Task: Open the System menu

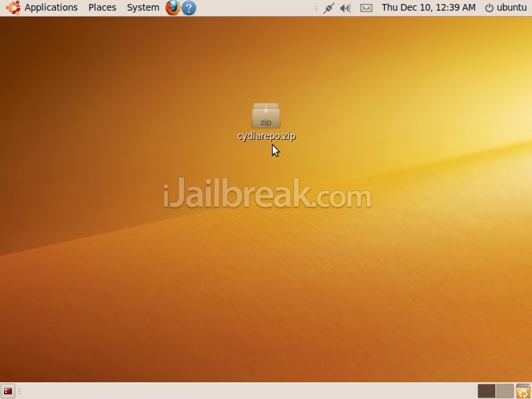Action: click(x=143, y=8)
